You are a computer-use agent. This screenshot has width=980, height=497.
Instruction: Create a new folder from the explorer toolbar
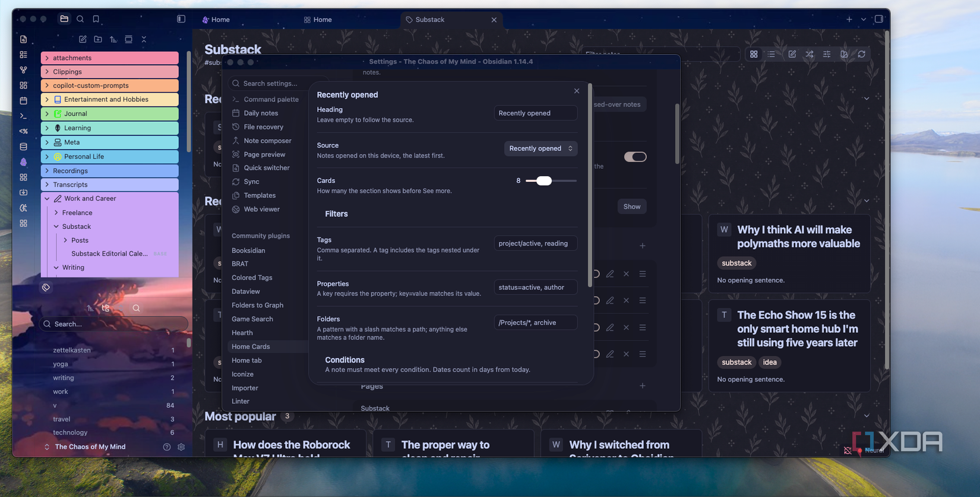click(98, 39)
